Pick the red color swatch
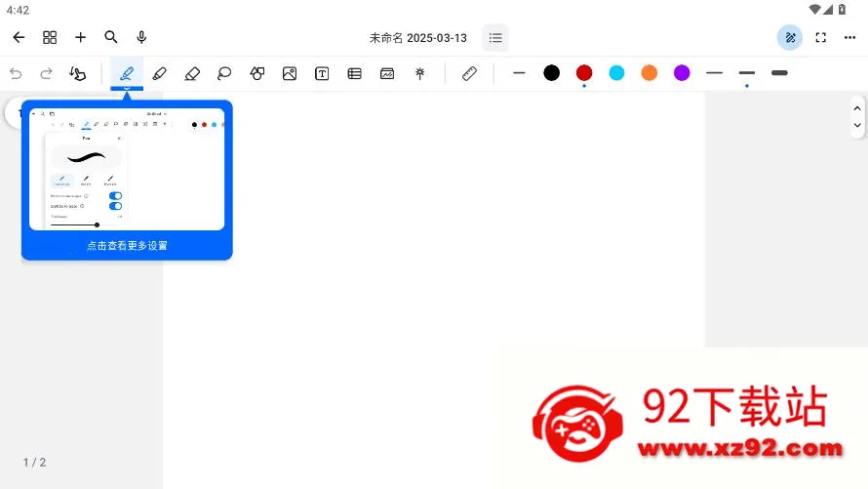 [584, 72]
